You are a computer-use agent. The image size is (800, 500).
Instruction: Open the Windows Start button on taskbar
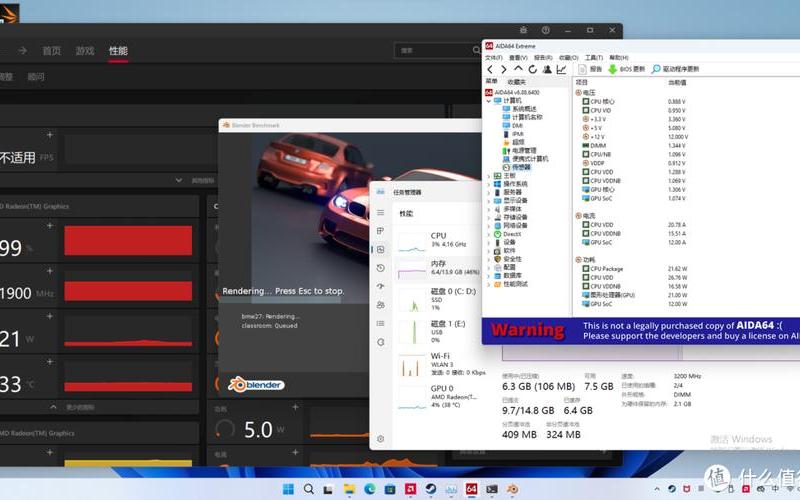coord(288,489)
